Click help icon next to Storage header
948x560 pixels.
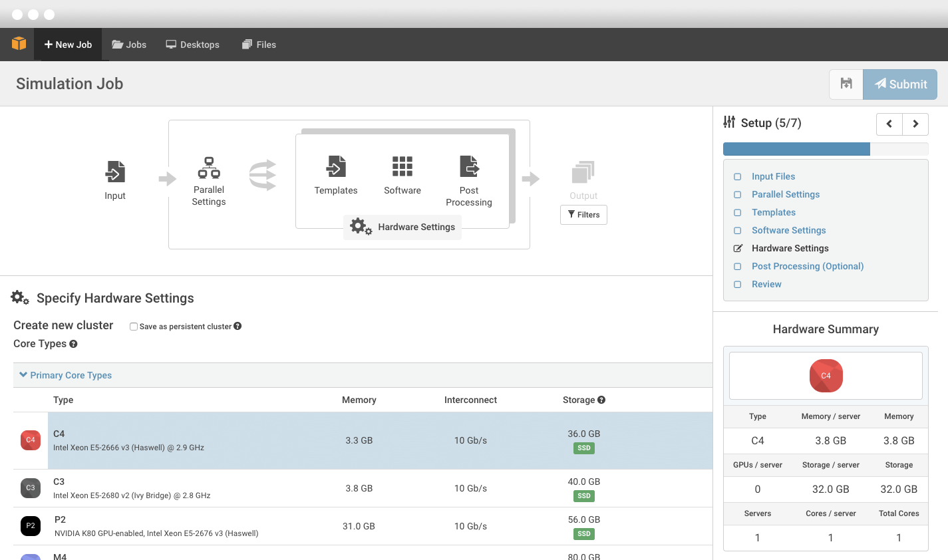click(x=601, y=400)
